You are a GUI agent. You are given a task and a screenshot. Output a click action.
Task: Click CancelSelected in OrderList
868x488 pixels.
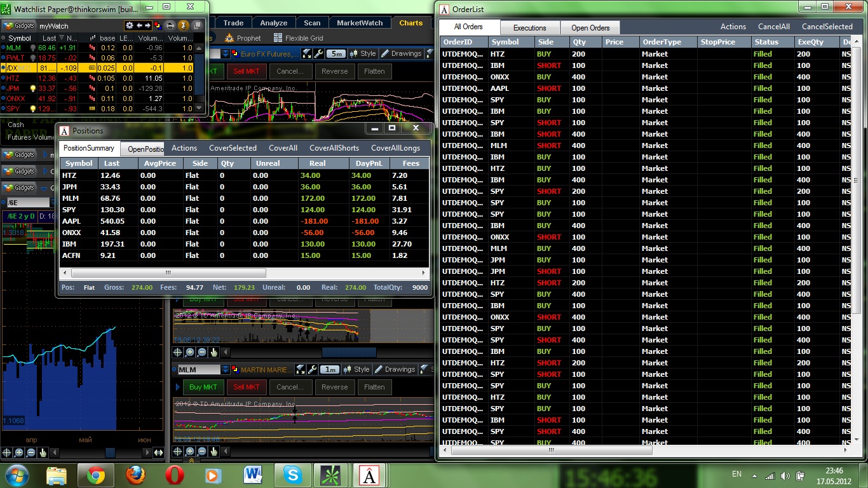pyautogui.click(x=827, y=27)
